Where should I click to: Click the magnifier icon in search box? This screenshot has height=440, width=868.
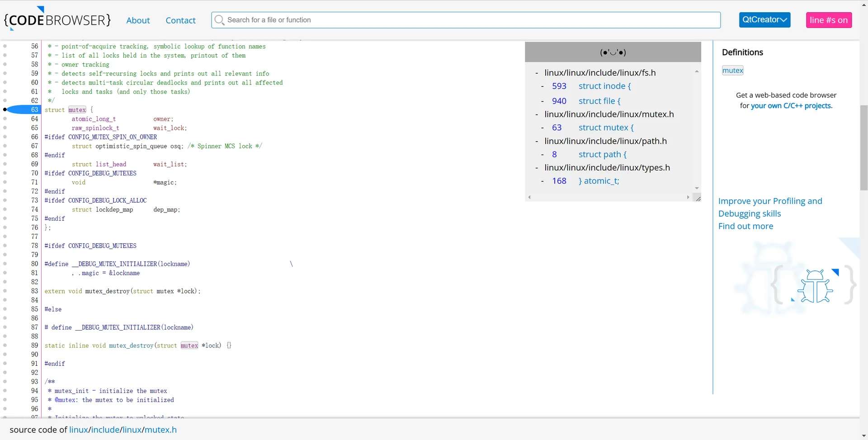[219, 20]
